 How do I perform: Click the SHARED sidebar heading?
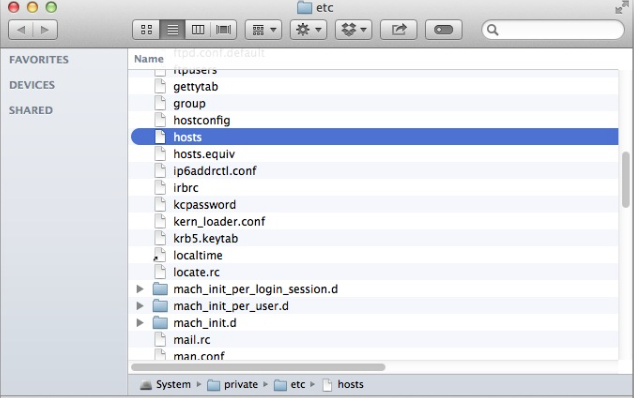[31, 110]
